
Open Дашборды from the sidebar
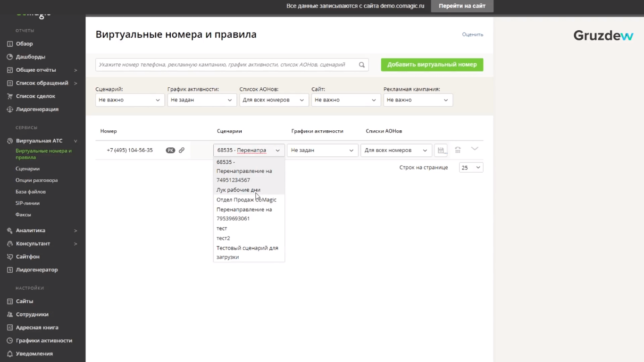pos(31,57)
